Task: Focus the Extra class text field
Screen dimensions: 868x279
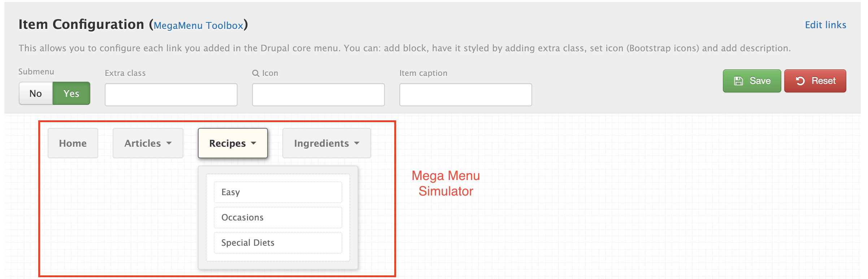Action: [171, 95]
